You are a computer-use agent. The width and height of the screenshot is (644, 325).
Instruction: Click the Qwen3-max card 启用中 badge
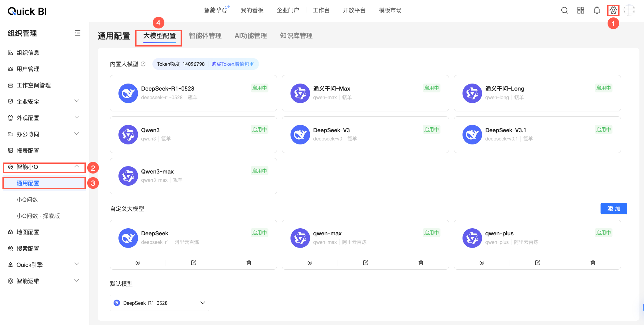(259, 171)
